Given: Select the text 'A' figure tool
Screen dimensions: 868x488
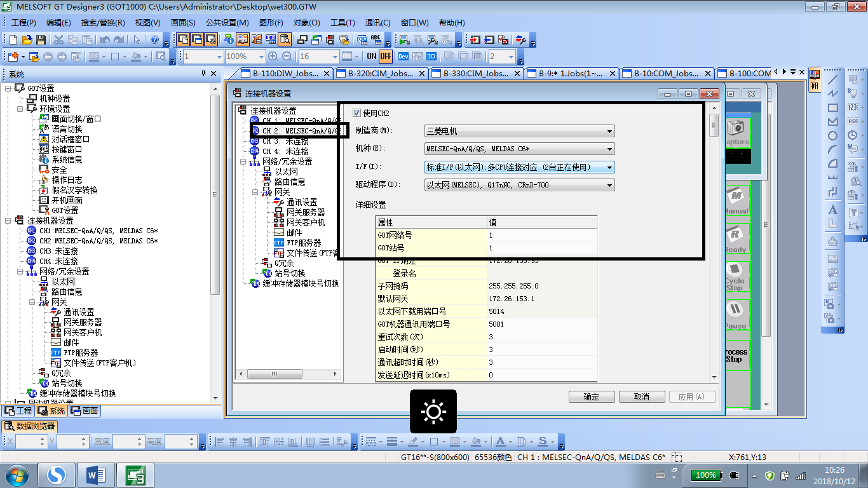Looking at the screenshot, I should [x=832, y=210].
